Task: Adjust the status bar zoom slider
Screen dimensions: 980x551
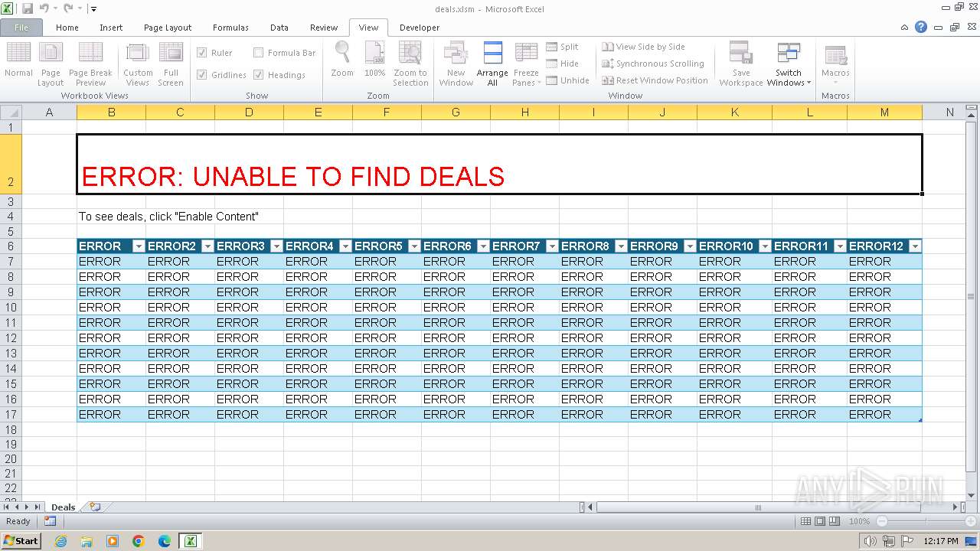Action: point(926,521)
